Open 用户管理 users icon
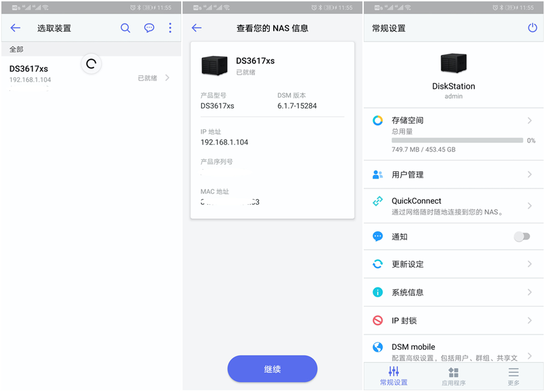Image resolution: width=545 pixels, height=392 pixels. pos(378,175)
